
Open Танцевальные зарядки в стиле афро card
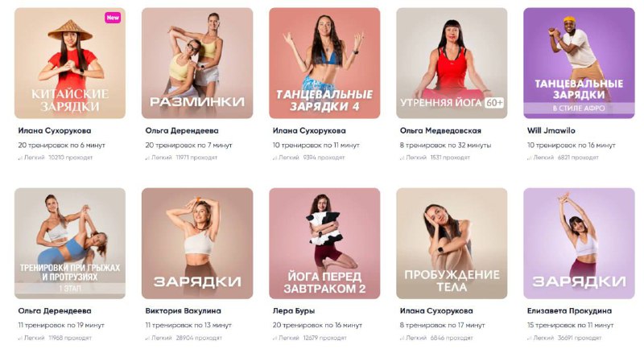click(x=579, y=64)
